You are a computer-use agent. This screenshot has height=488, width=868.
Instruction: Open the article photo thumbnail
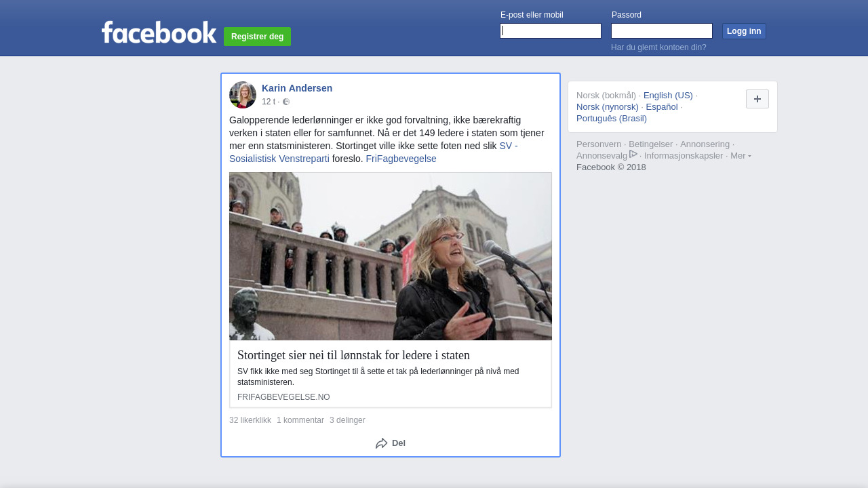[390, 256]
